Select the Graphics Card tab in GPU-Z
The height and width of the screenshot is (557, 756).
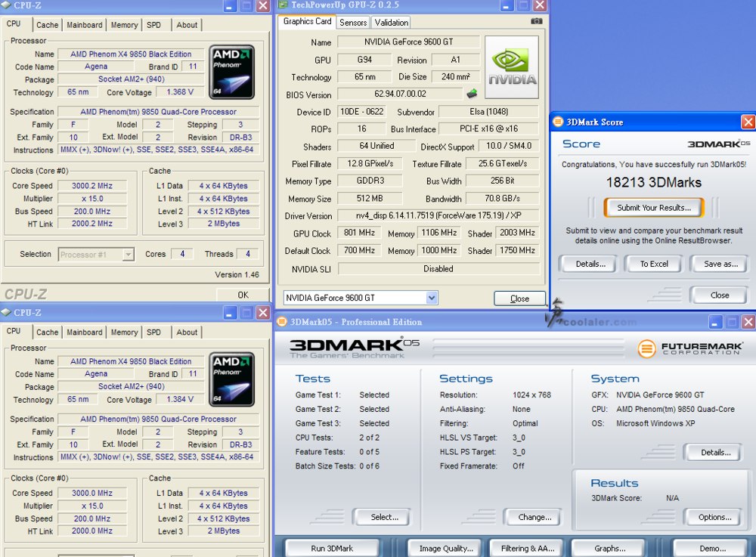click(307, 22)
